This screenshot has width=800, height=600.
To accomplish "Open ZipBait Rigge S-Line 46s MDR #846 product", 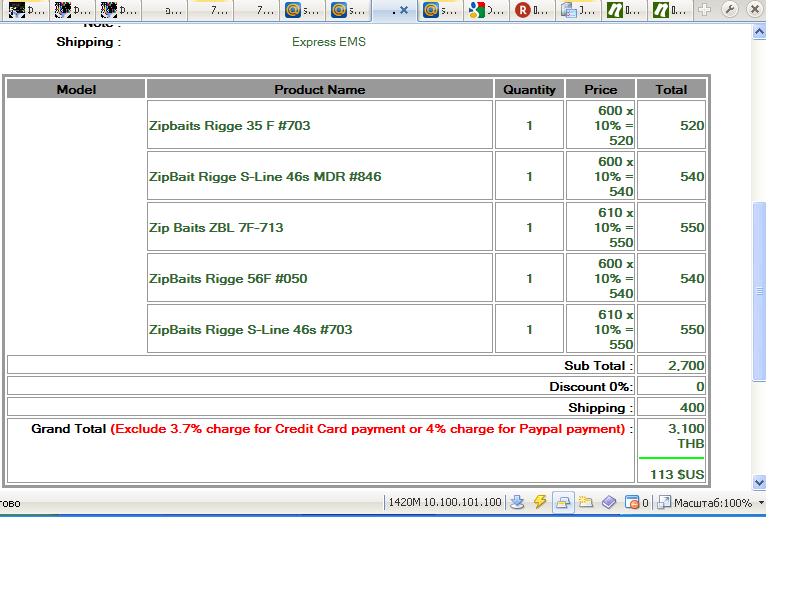I will click(265, 177).
